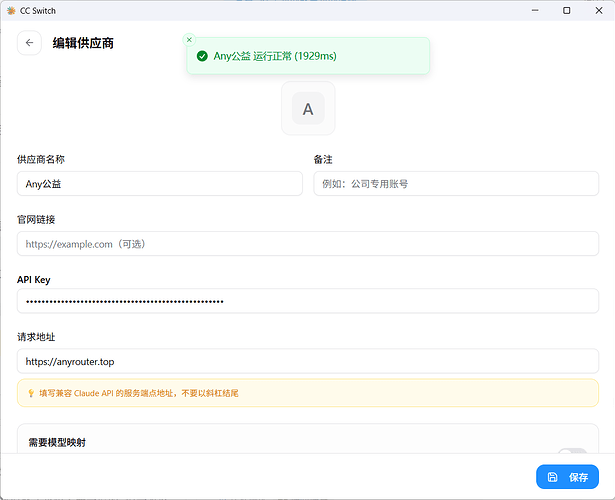Click the API Key label
Image resolution: width=615 pixels, height=500 pixels.
34,280
